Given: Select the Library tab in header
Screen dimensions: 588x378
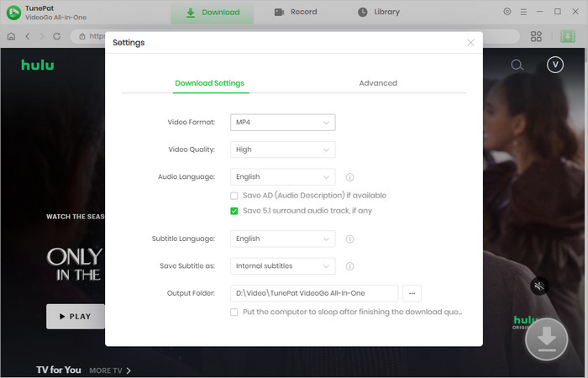Looking at the screenshot, I should (x=379, y=12).
